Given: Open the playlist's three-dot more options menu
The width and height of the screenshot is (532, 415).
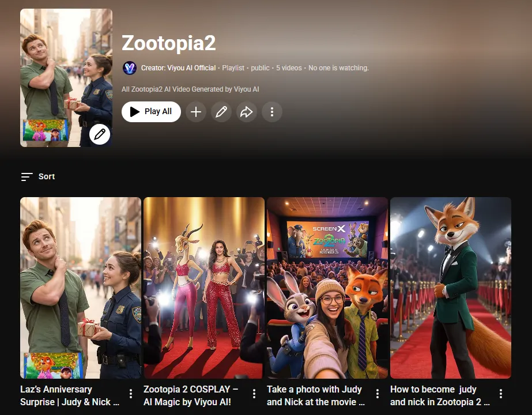Looking at the screenshot, I should click(272, 112).
